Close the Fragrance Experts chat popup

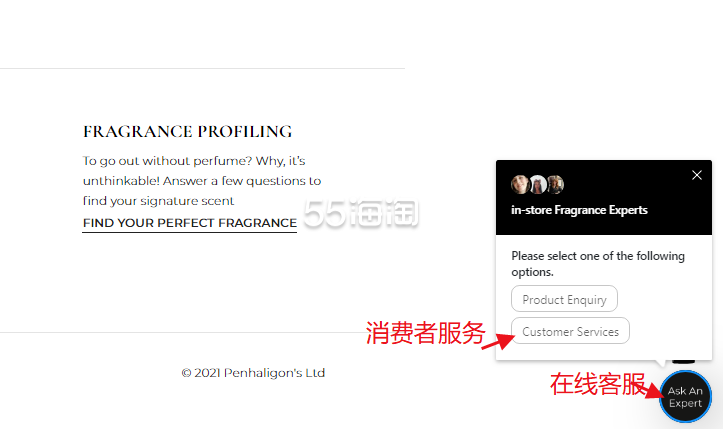(697, 175)
